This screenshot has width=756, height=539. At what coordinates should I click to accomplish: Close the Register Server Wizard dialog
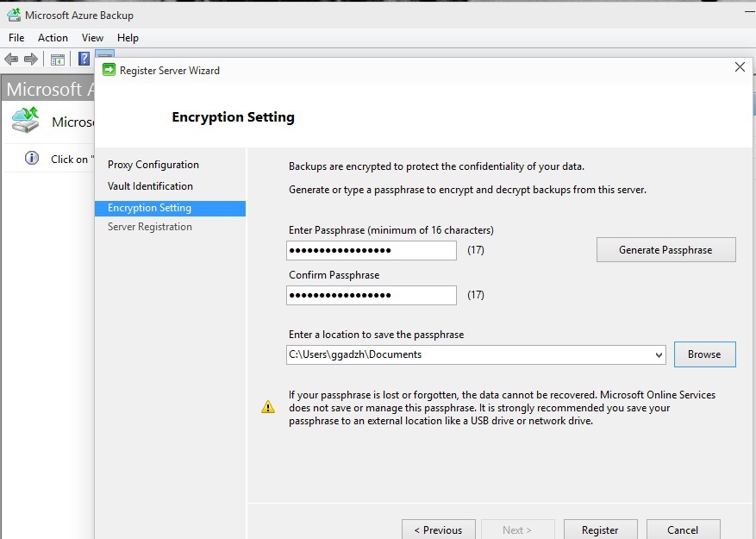740,67
